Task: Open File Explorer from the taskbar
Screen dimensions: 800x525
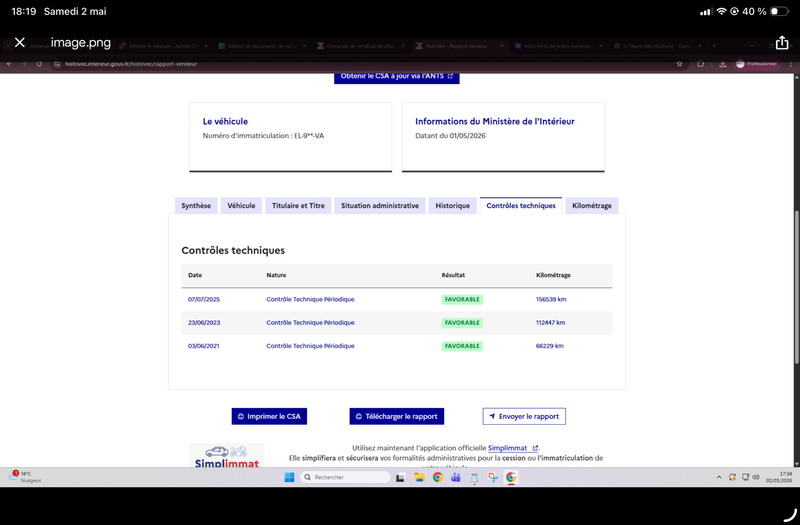Action: click(x=419, y=478)
